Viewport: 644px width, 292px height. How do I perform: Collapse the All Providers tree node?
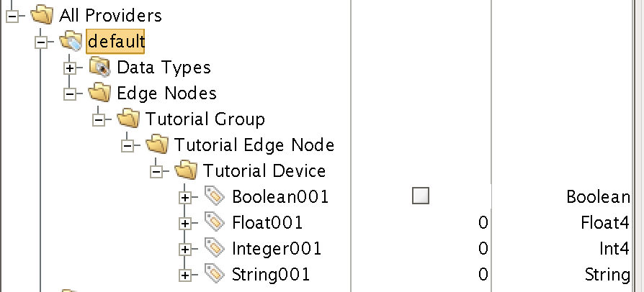12,17
